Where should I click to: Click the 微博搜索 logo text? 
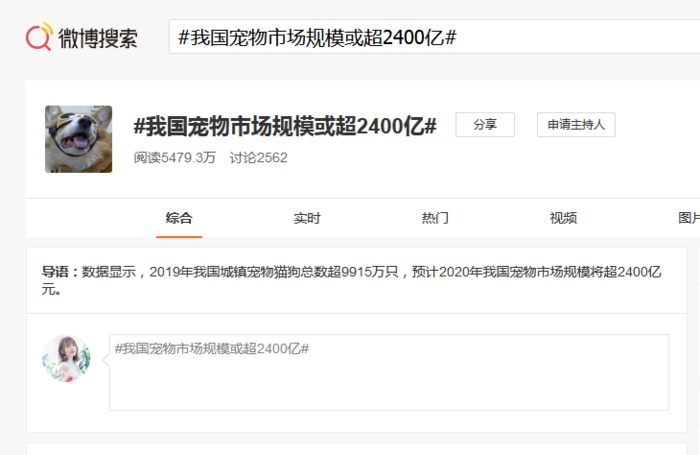pyautogui.click(x=97, y=38)
